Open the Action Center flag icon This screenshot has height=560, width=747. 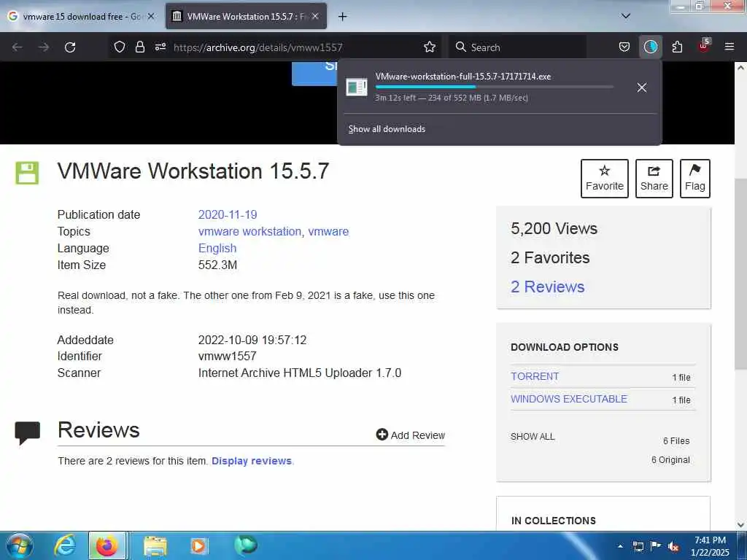(x=656, y=545)
